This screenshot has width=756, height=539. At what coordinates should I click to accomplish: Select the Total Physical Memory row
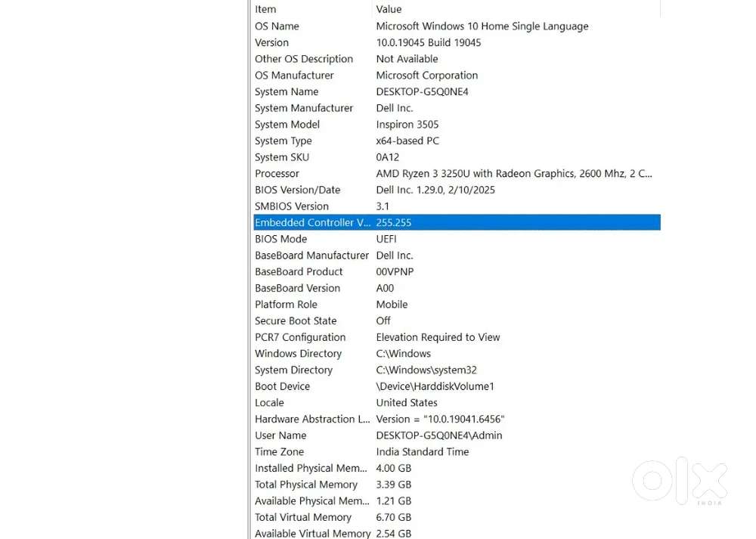457,485
